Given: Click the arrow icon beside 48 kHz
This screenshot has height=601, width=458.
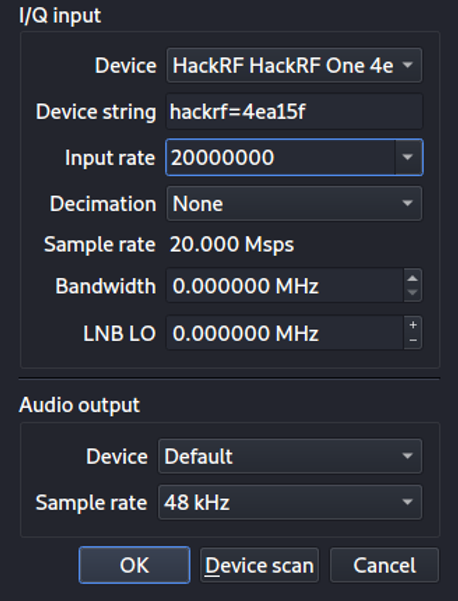Looking at the screenshot, I should [x=407, y=502].
